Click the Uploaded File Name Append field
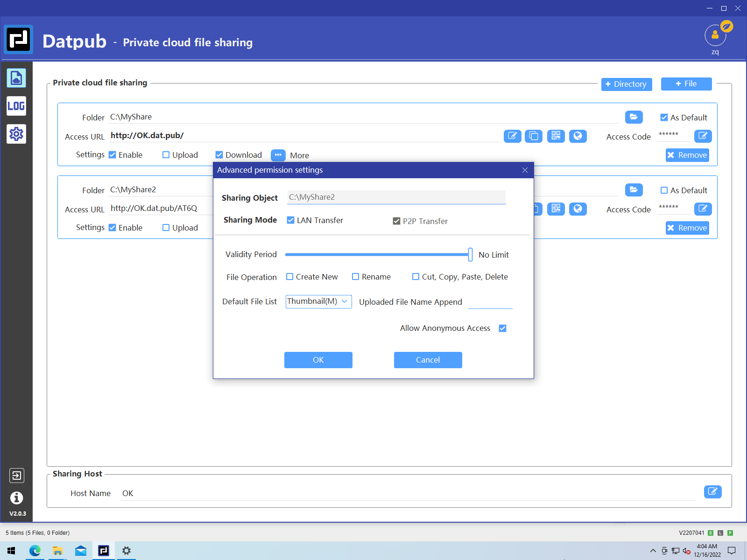 490,302
